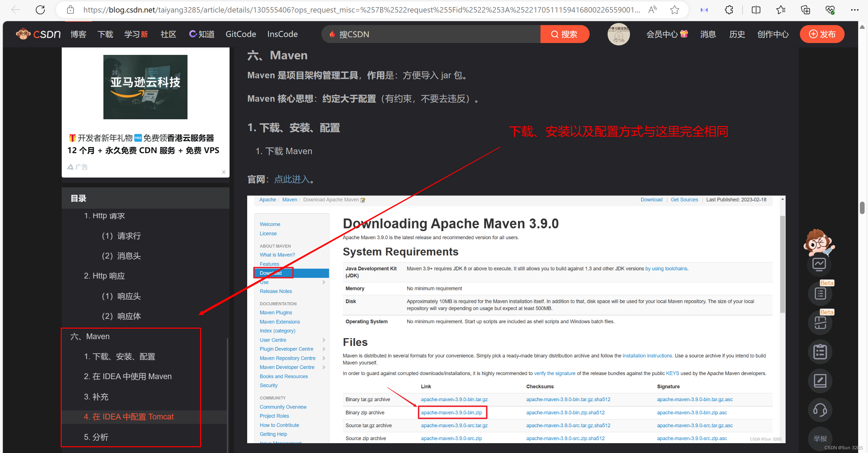Close the Amazon cloud advertisement

[224, 172]
